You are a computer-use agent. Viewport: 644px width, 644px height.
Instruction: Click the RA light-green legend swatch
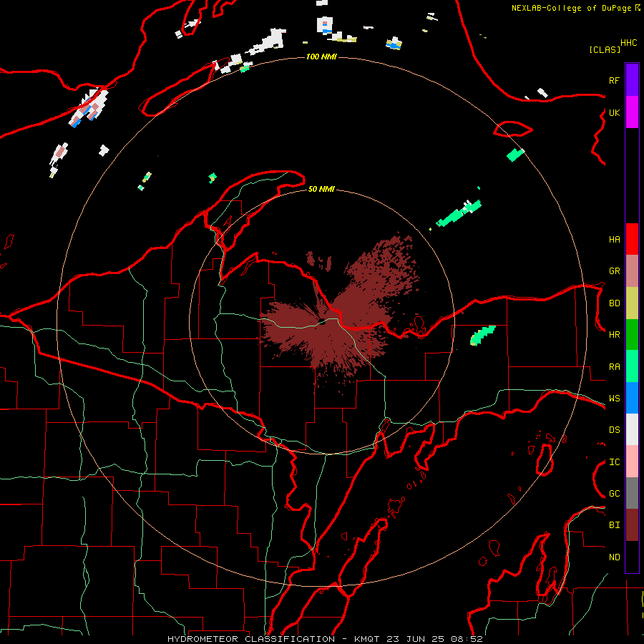tap(632, 366)
